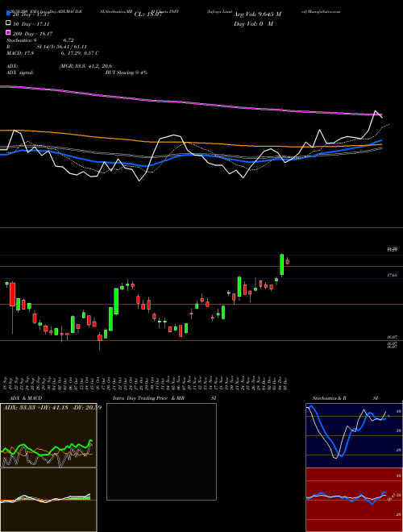Select the '200 Day = 18.17' legend text
The width and height of the screenshot is (403, 532).
point(32,34)
